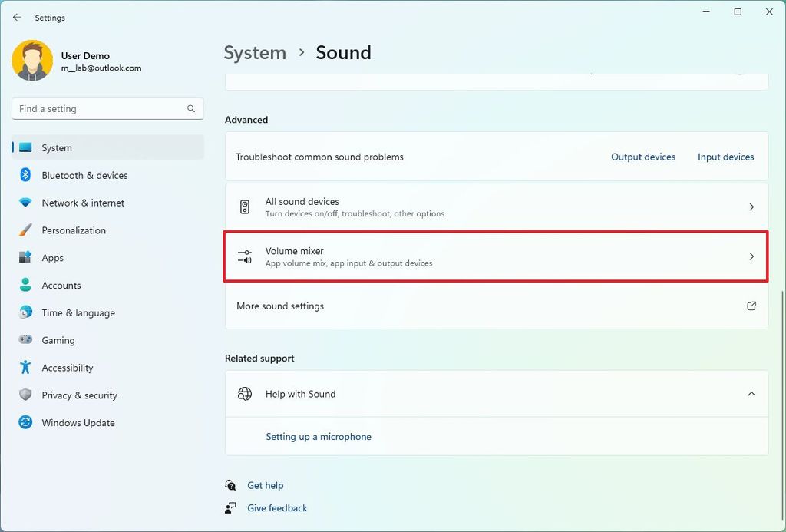
Task: Click the back arrow in Settings
Action: pos(17,17)
